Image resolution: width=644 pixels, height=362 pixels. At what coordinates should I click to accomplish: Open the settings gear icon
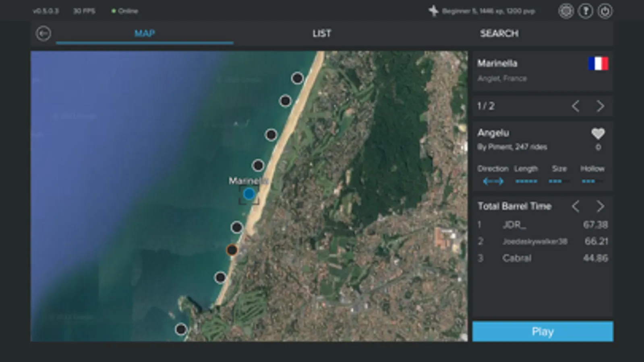tap(566, 11)
